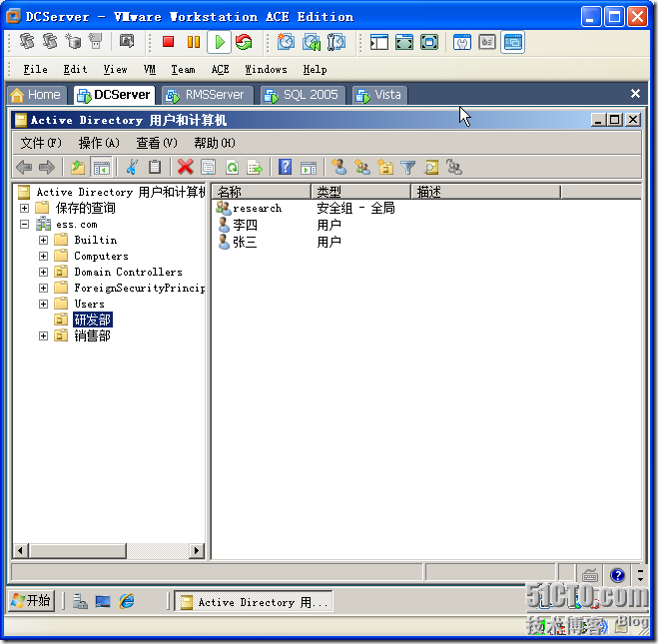
Task: Select the user 李四
Action: pos(238,226)
